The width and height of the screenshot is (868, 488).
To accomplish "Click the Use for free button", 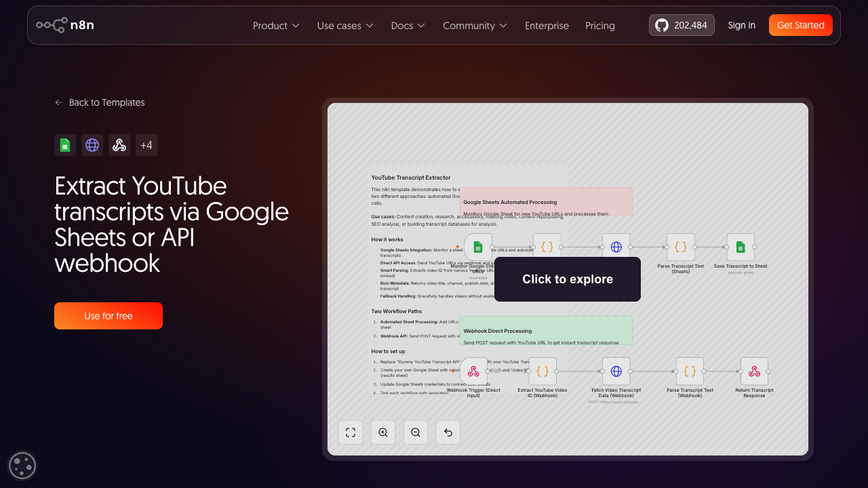I will pos(108,316).
